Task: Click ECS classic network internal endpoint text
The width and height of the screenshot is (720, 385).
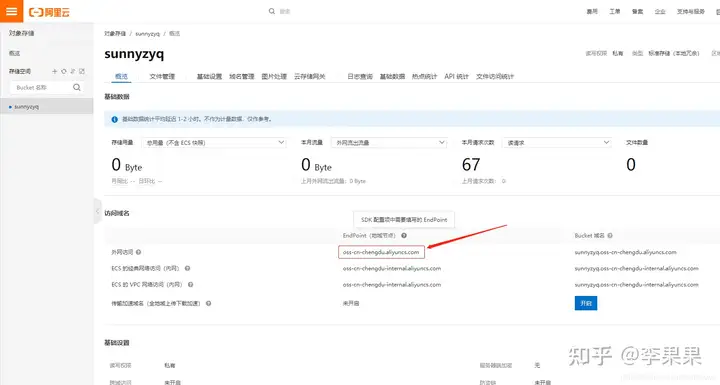Action: 392,268
